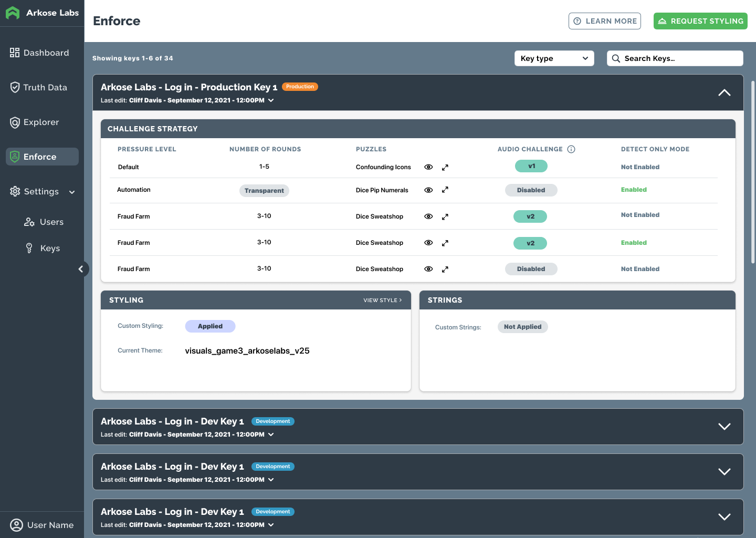
Task: Click the '1-5' rounds value
Action: pos(264,167)
